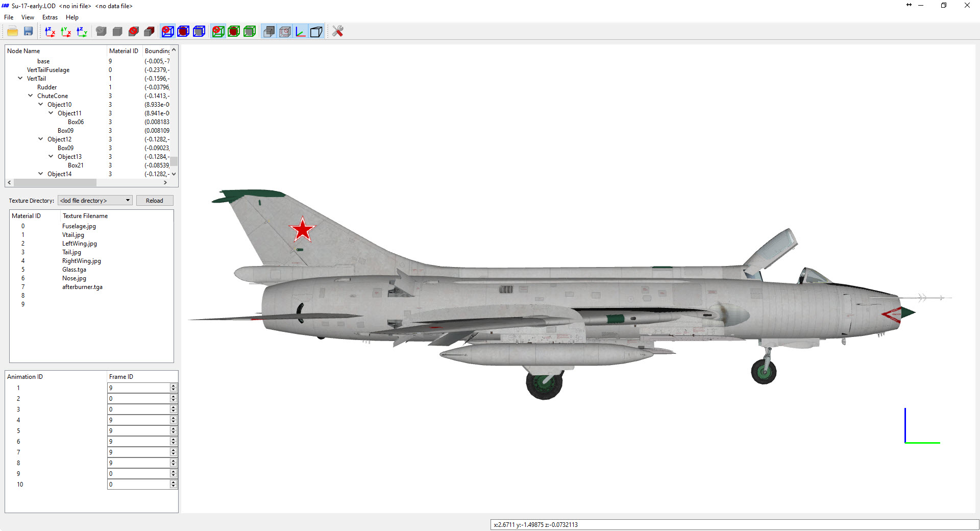Select the Nose.jpg texture entry

74,278
